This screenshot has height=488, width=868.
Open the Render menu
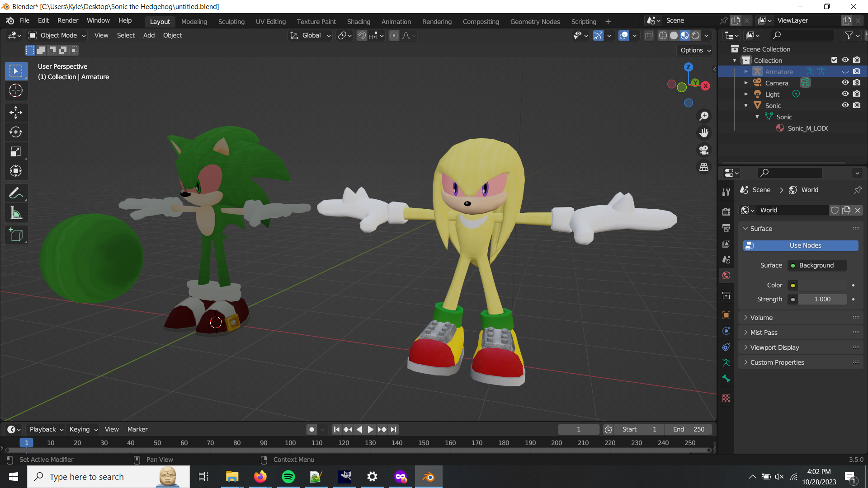[68, 21]
